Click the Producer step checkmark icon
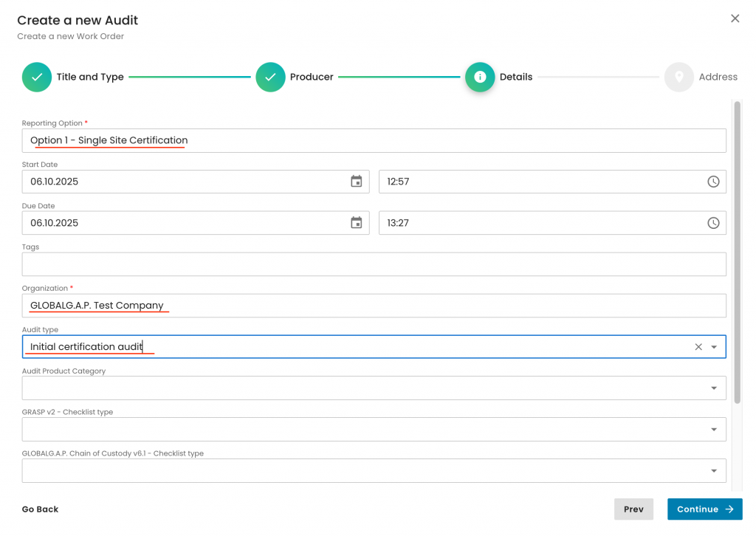This screenshot has height=536, width=756. click(270, 77)
